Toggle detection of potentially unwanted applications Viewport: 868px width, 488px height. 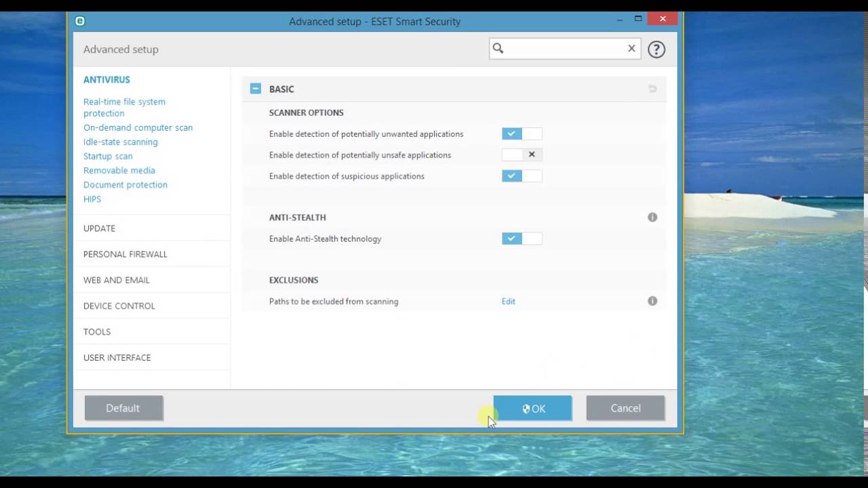click(x=522, y=134)
